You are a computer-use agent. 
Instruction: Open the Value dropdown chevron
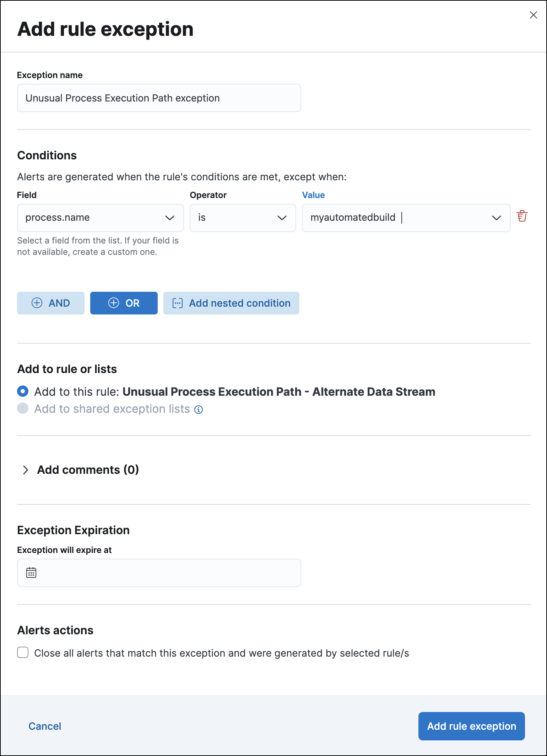pos(497,218)
